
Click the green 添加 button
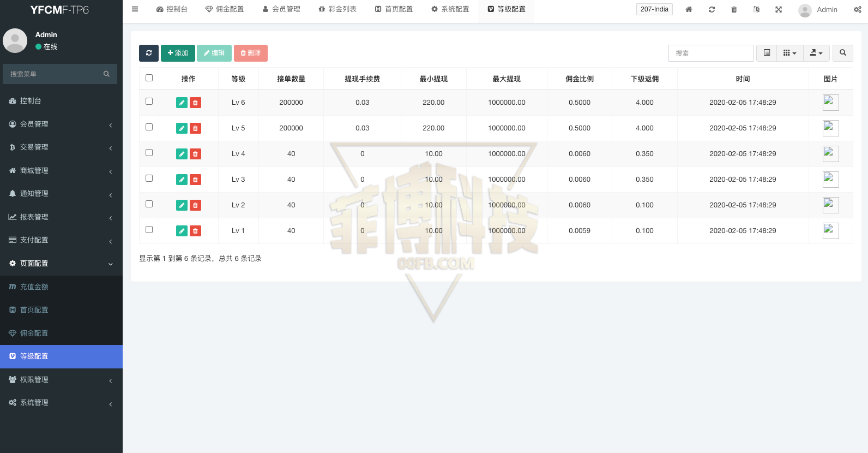pos(178,53)
